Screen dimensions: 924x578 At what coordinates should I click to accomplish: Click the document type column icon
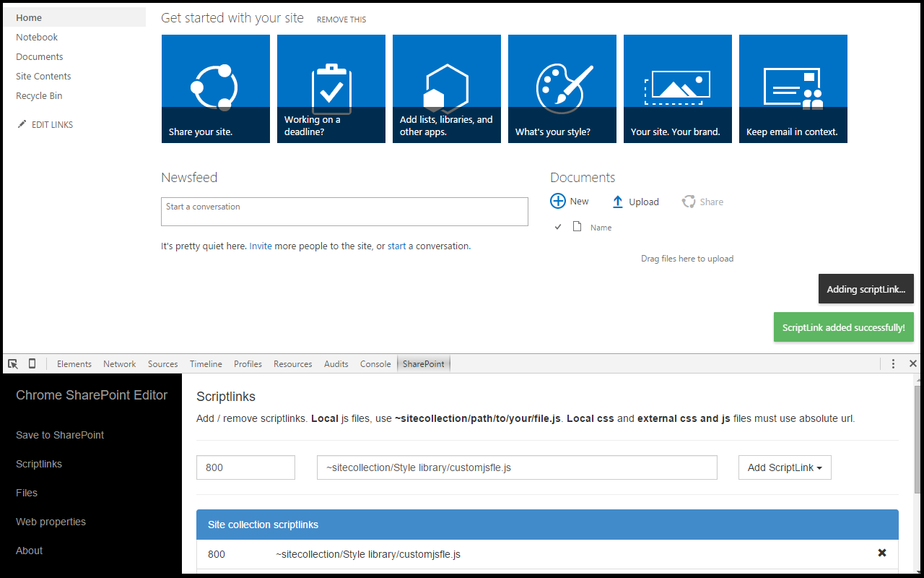[x=577, y=227]
